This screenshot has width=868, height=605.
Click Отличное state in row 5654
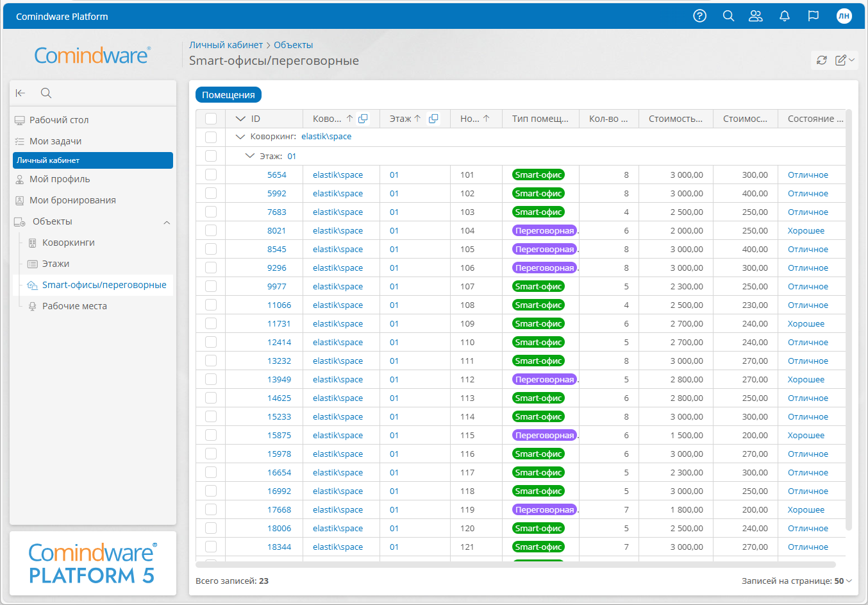pyautogui.click(x=808, y=175)
